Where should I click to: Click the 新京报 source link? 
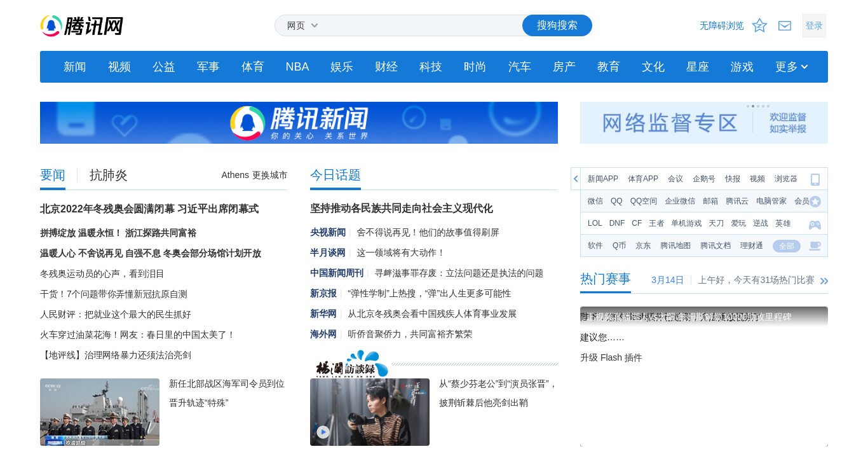tap(323, 293)
